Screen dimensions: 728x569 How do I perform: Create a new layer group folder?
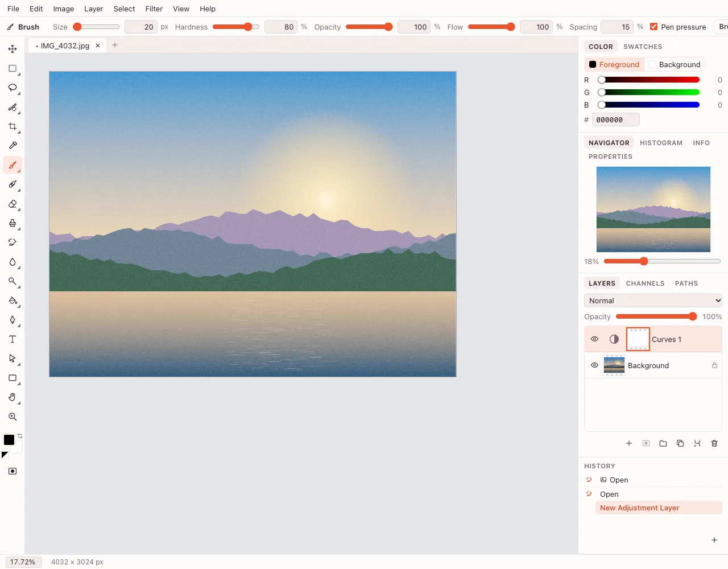tap(663, 443)
